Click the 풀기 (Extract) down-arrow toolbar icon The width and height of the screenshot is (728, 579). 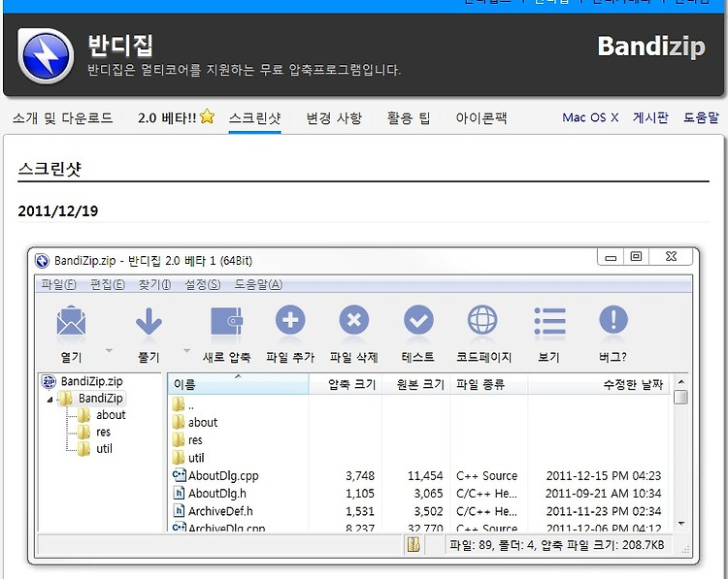coord(149,321)
